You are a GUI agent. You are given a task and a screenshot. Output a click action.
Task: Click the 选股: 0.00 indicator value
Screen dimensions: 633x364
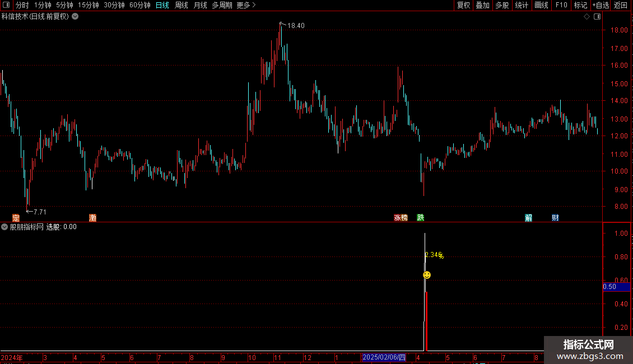(62, 227)
